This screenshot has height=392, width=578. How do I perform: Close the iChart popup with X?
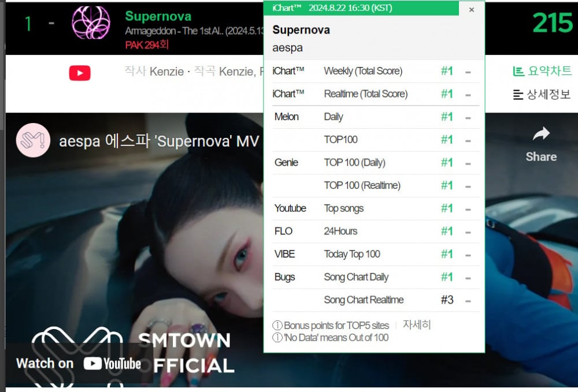[472, 10]
